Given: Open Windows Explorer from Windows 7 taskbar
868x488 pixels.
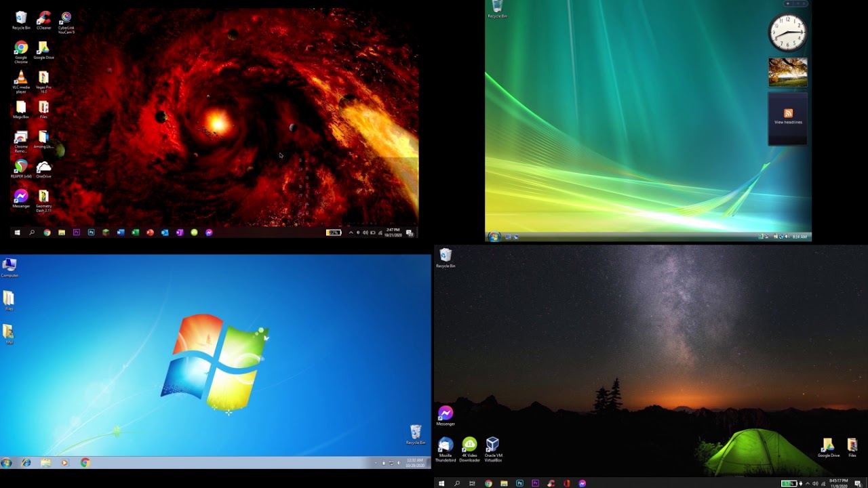Looking at the screenshot, I should [45, 463].
